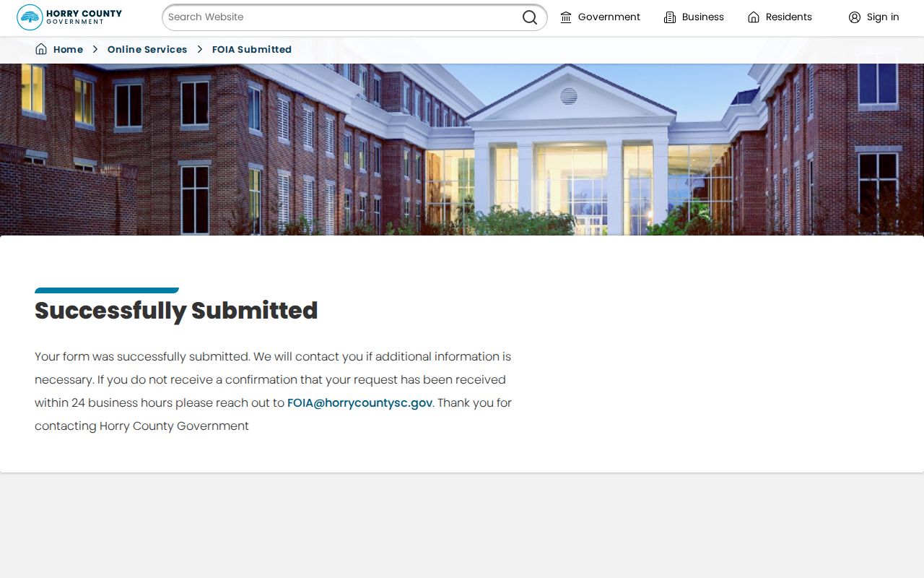Click the FOIA@horrycountysc.gov email link
The image size is (924, 578).
click(359, 402)
